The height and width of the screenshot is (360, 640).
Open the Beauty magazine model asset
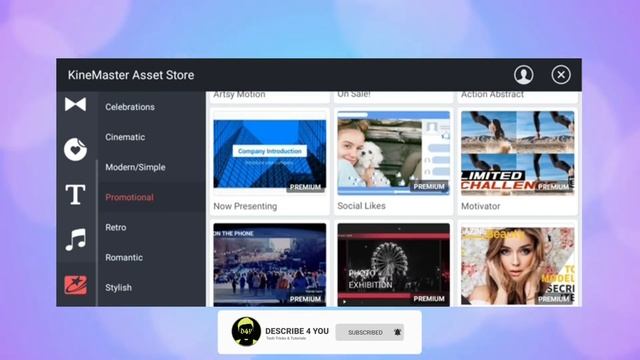coord(518,266)
